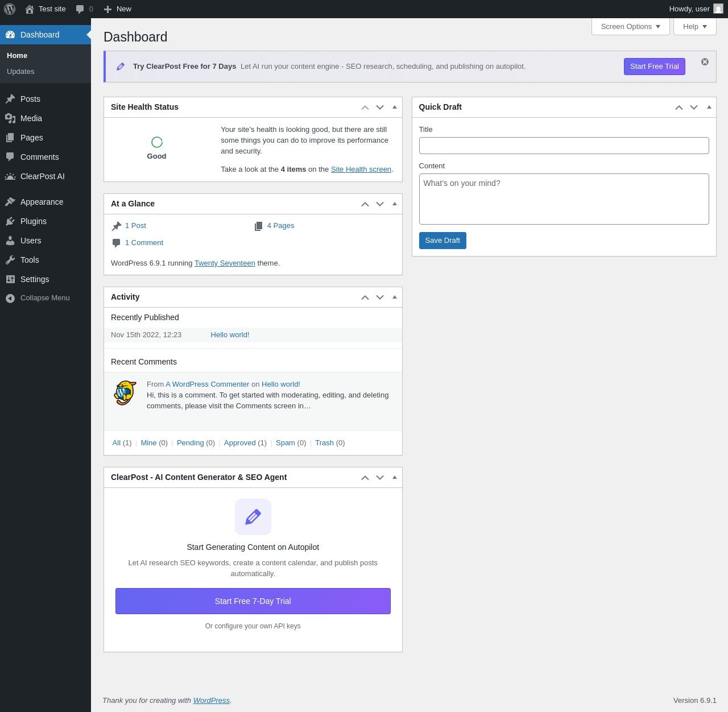Screen dimensions: 728x712
Task: Move At a Glance panel down
Action: (380, 204)
